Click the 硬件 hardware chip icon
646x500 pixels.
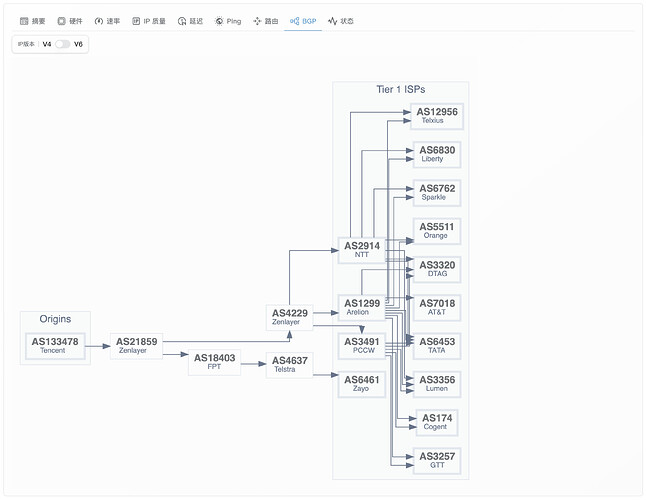[x=61, y=21]
